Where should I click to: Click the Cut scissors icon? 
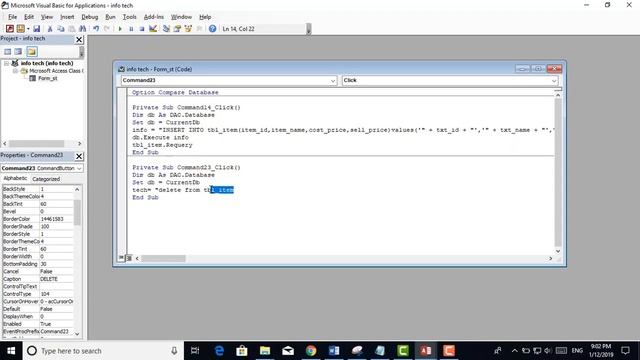click(x=50, y=29)
